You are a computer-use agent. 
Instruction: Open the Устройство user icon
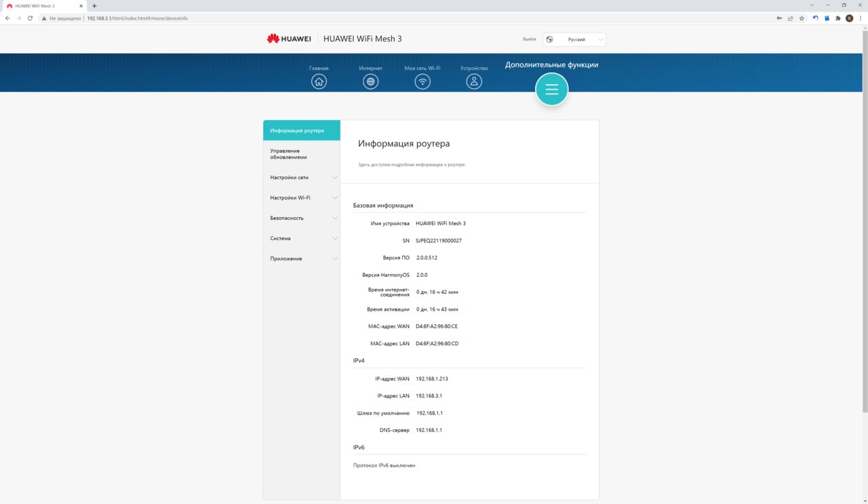click(474, 81)
